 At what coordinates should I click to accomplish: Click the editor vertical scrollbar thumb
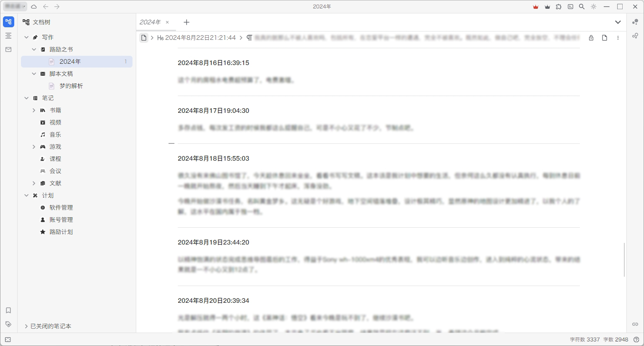624,260
